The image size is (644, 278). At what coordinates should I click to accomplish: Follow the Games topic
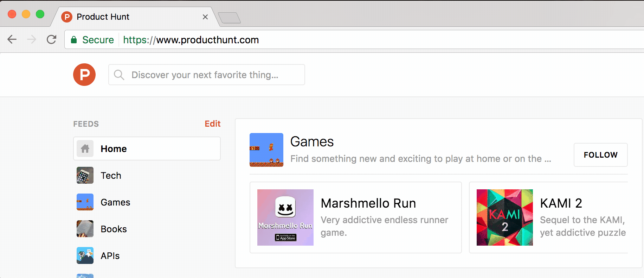click(x=601, y=155)
